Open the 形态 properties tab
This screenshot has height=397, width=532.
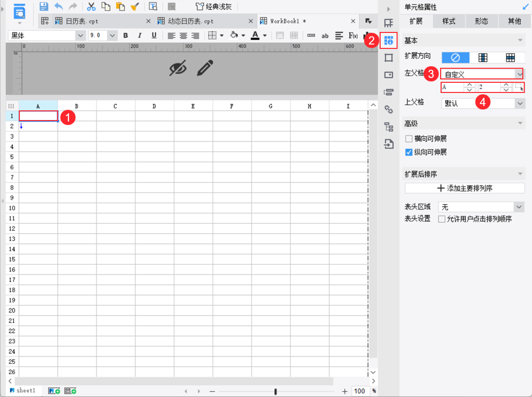(481, 21)
